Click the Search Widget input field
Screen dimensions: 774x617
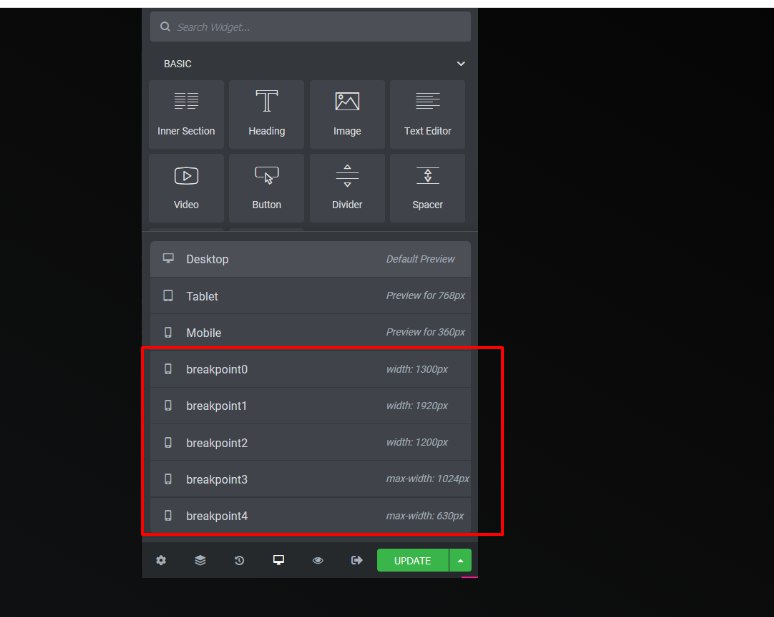(x=310, y=27)
